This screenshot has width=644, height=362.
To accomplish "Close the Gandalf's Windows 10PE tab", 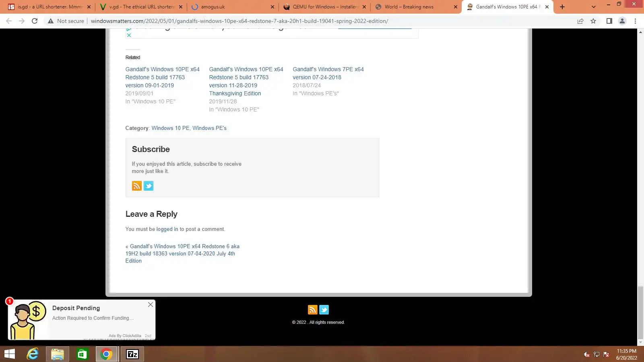I will 547,7.
